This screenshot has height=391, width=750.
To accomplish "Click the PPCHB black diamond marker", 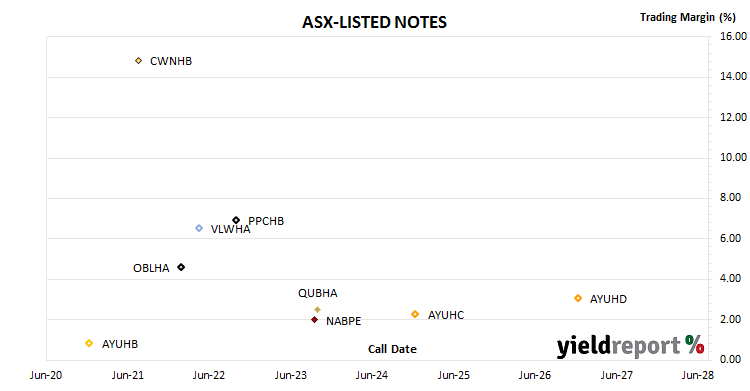I will click(236, 220).
